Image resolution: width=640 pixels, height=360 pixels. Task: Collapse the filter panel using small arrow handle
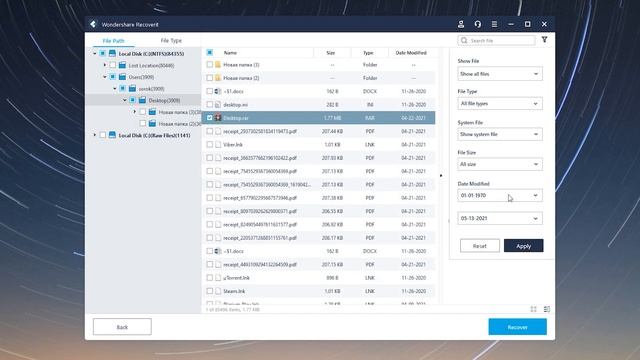point(441,176)
